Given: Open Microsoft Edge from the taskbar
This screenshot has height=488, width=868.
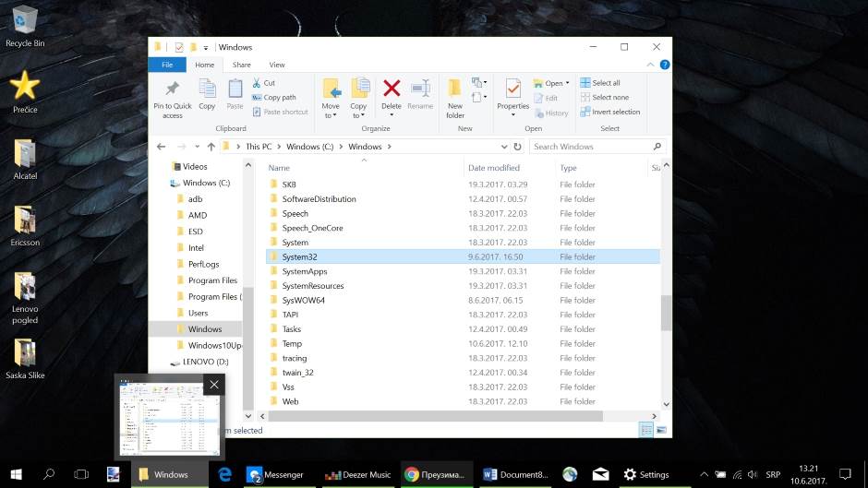Looking at the screenshot, I should (x=223, y=474).
